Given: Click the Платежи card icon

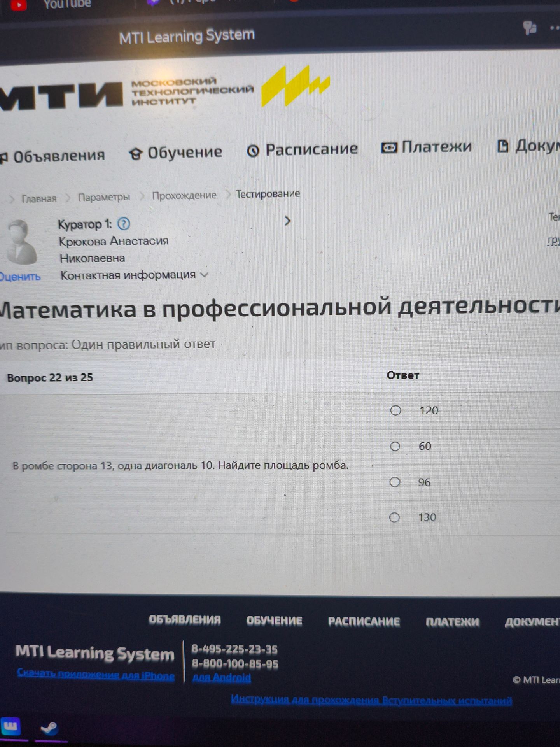Looking at the screenshot, I should click(x=389, y=147).
